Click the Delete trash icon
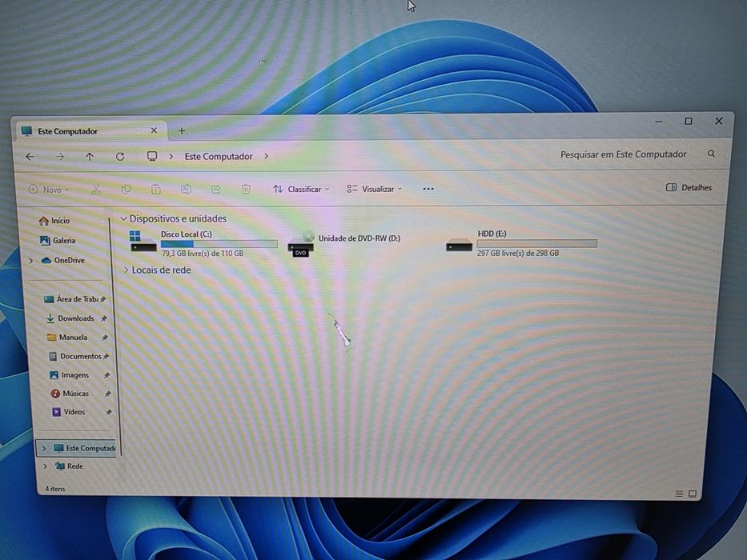This screenshot has width=747, height=560. point(246,189)
